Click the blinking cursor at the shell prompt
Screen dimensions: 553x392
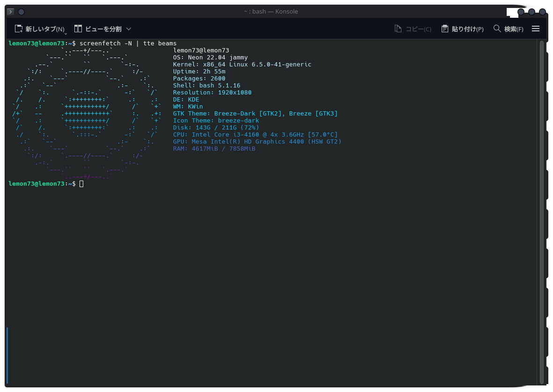pyautogui.click(x=81, y=183)
